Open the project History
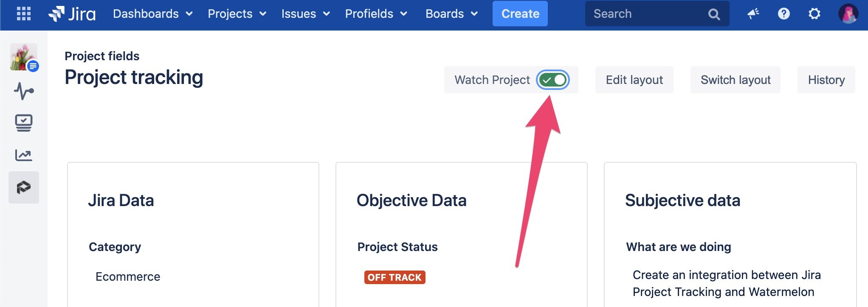Screen dimensions: 868x307 [826, 79]
